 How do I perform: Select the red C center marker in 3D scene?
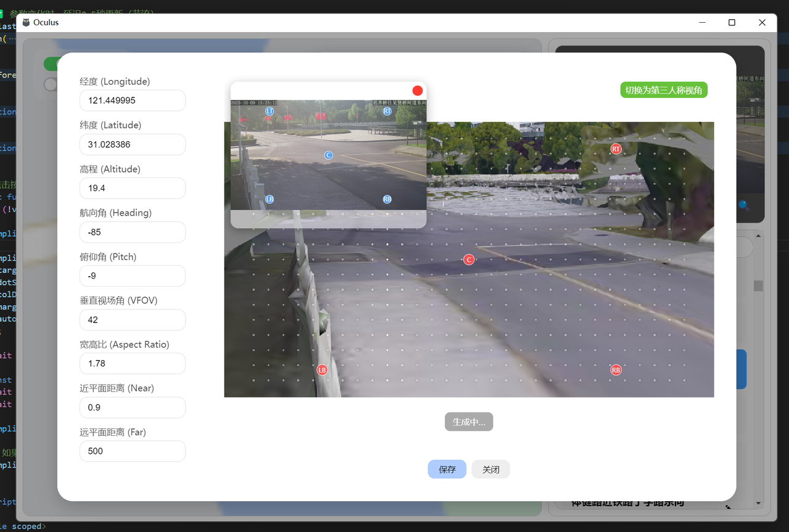(x=468, y=260)
